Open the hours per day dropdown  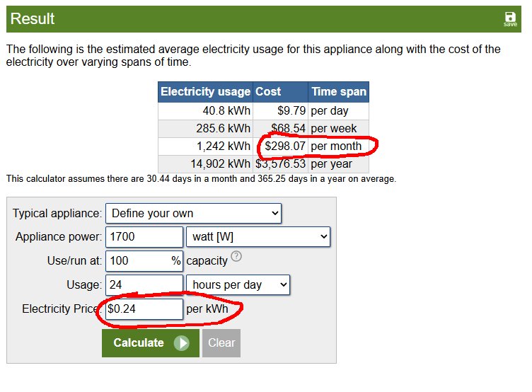click(238, 285)
